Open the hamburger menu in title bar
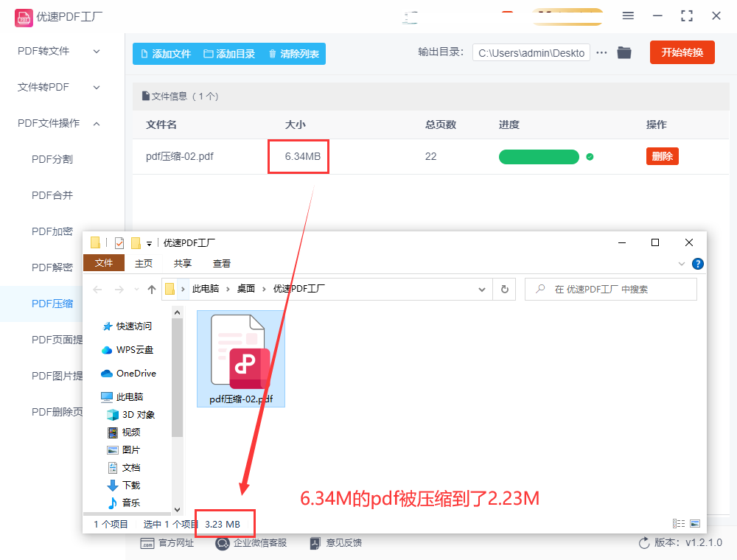The height and width of the screenshot is (560, 737). click(x=628, y=16)
